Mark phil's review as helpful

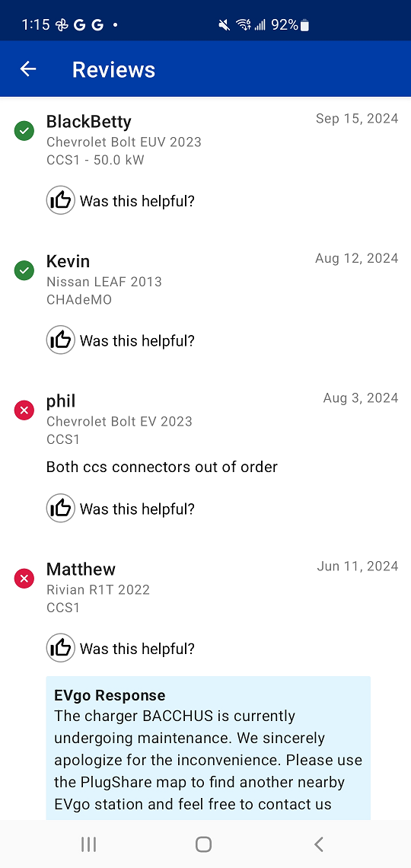click(x=60, y=508)
